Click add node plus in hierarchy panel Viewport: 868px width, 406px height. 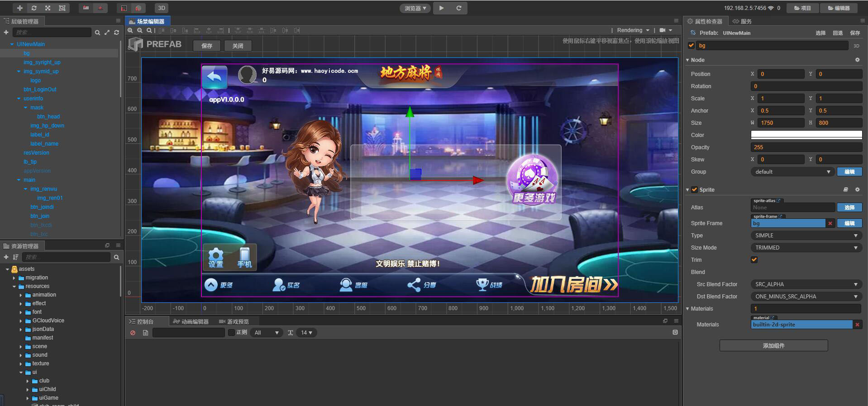coord(6,33)
